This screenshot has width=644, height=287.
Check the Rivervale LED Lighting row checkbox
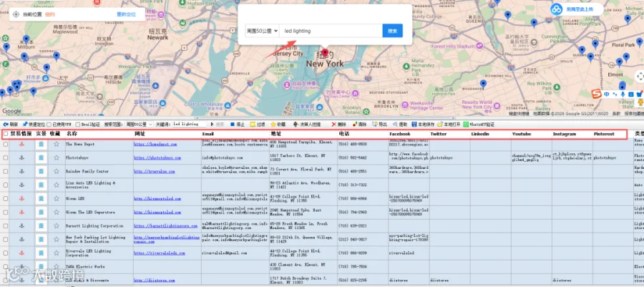(x=6, y=253)
